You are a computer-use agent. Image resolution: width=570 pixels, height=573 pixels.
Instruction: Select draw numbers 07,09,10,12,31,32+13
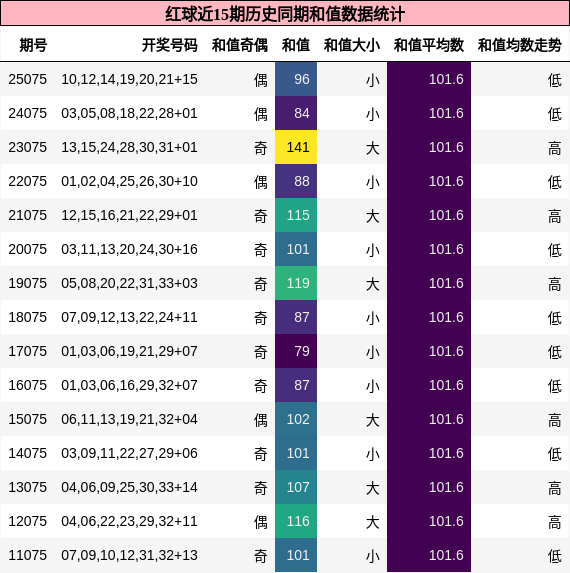tap(129, 555)
